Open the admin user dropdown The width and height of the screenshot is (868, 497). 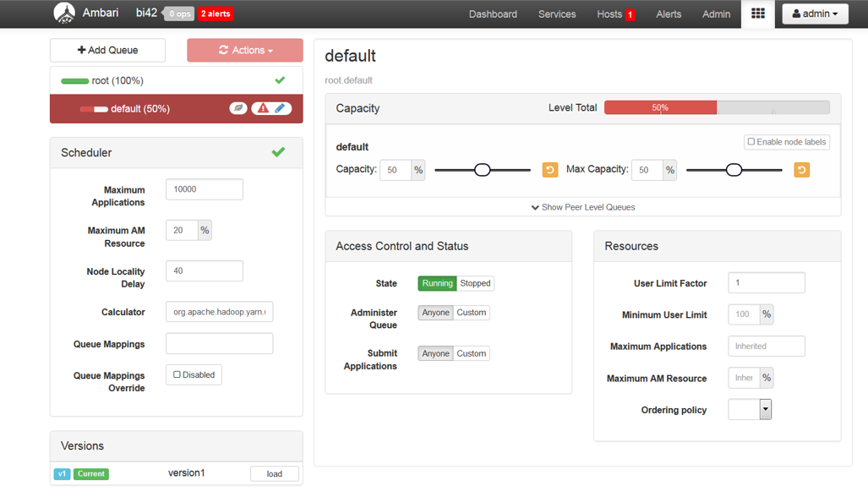814,14
